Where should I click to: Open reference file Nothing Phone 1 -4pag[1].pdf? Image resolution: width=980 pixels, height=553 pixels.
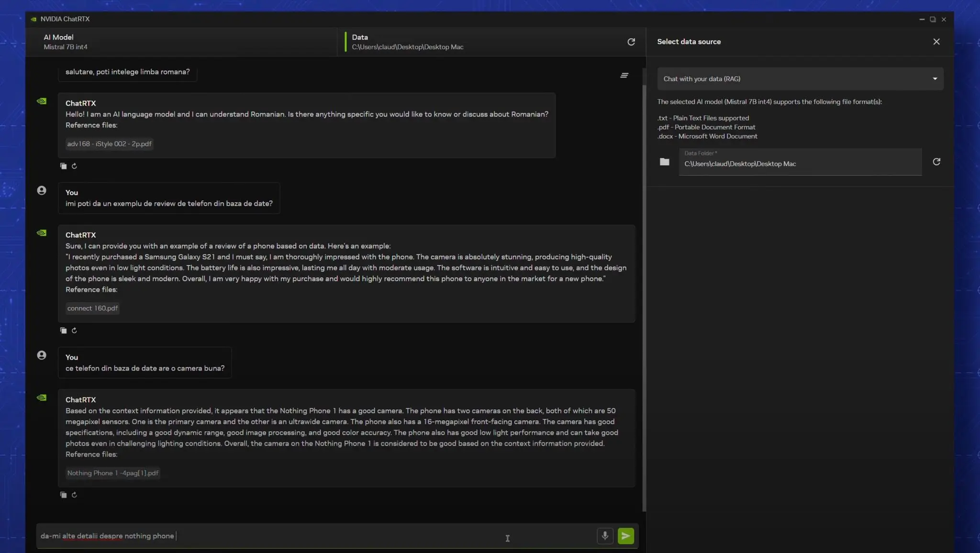click(x=112, y=473)
